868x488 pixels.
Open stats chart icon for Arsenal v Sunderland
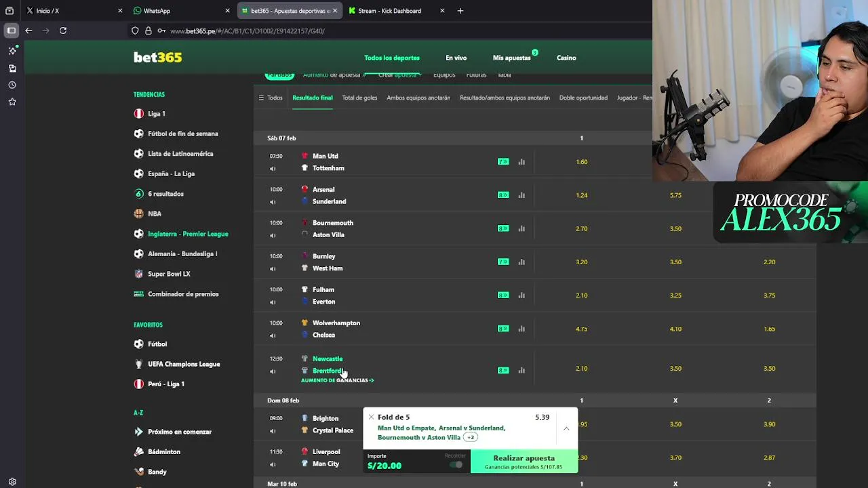click(521, 195)
